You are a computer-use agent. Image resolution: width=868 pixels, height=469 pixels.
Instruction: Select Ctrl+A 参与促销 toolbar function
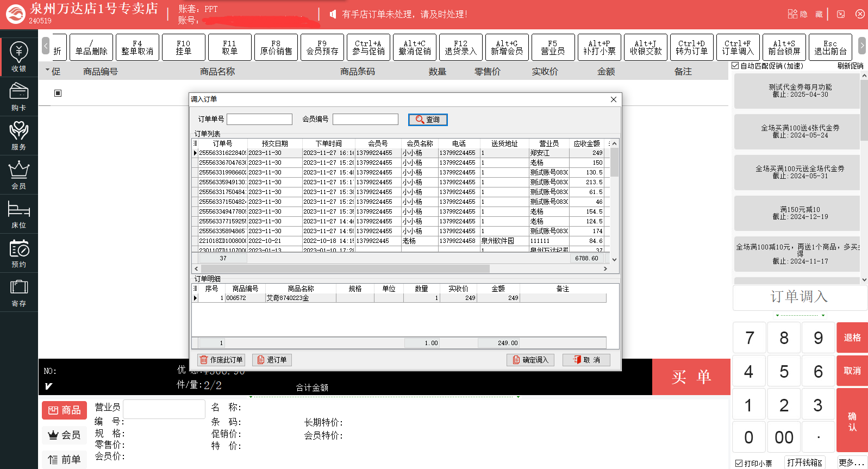369,47
